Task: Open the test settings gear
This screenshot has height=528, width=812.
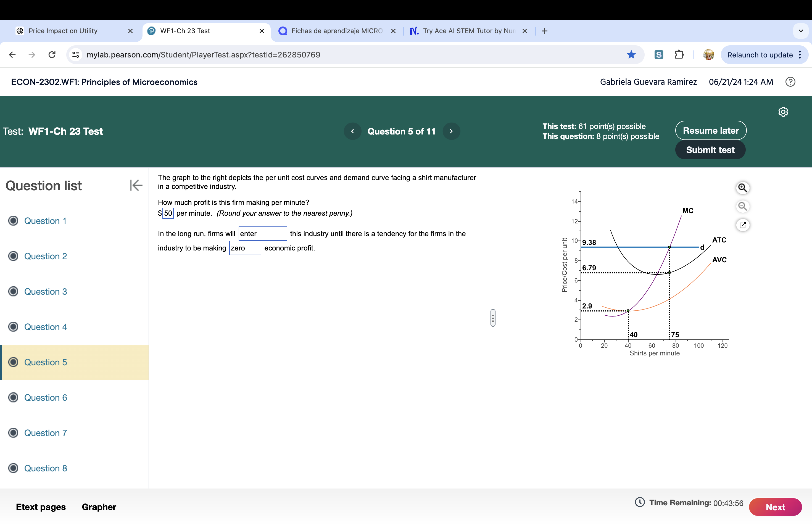Action: [783, 112]
